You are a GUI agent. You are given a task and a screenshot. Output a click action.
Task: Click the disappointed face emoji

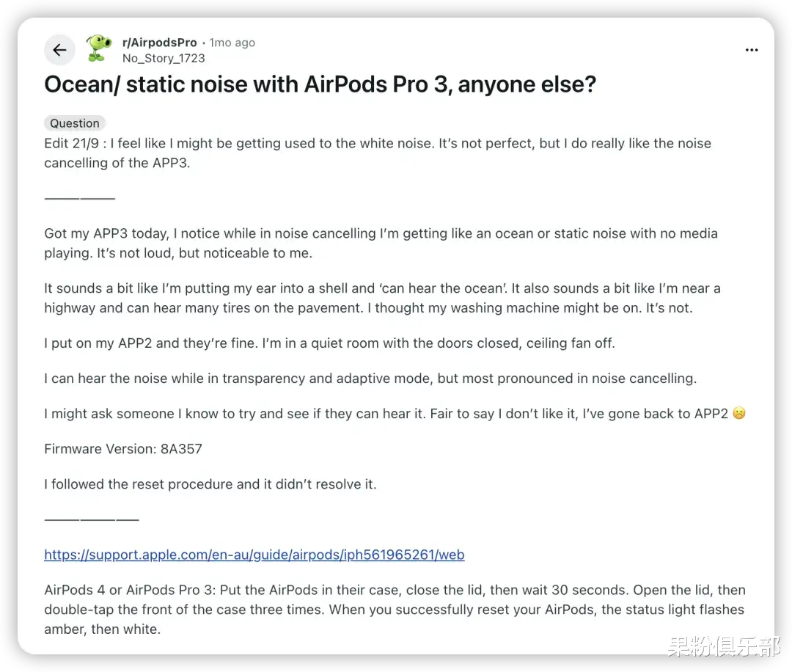(738, 414)
